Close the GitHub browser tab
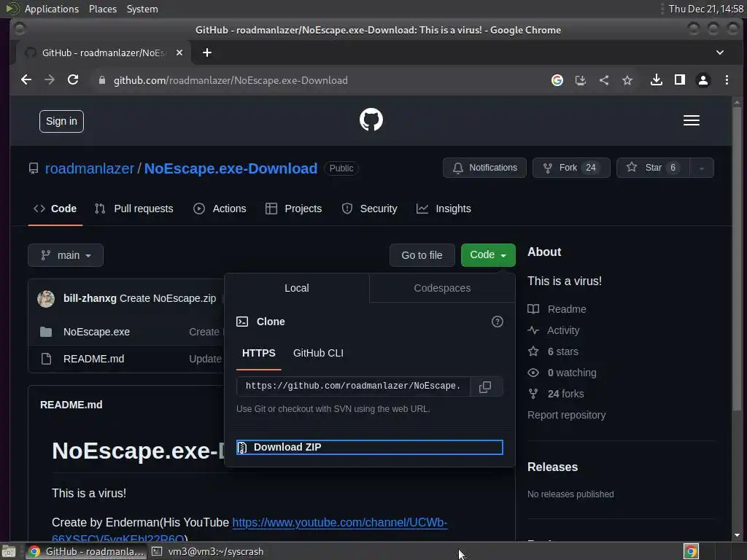The image size is (747, 560). [179, 52]
